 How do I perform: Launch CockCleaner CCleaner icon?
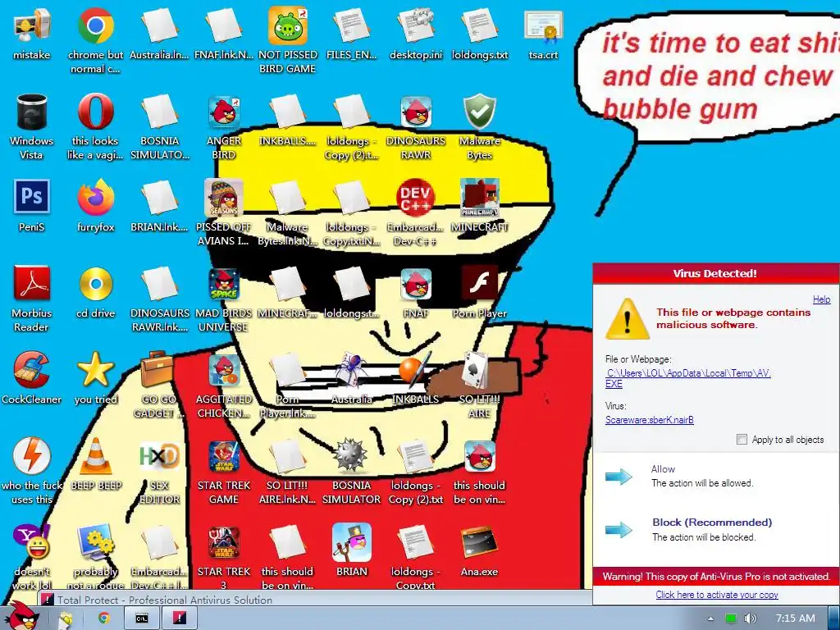point(32,370)
